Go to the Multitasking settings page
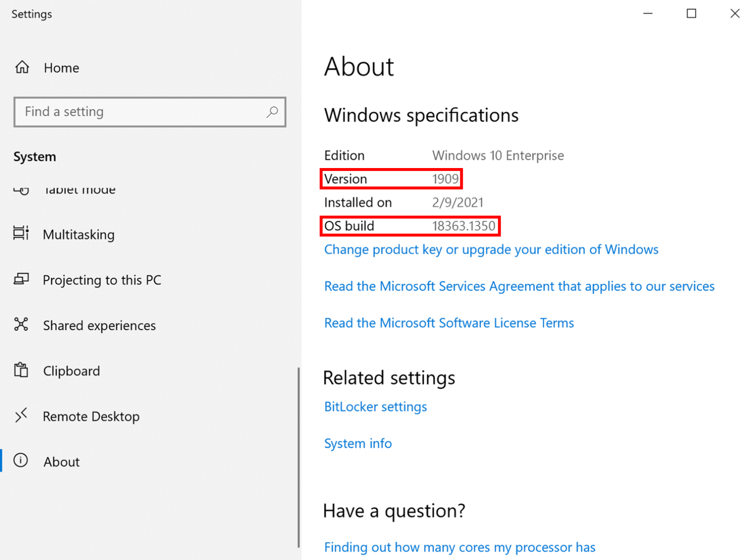753x560 pixels. [78, 235]
